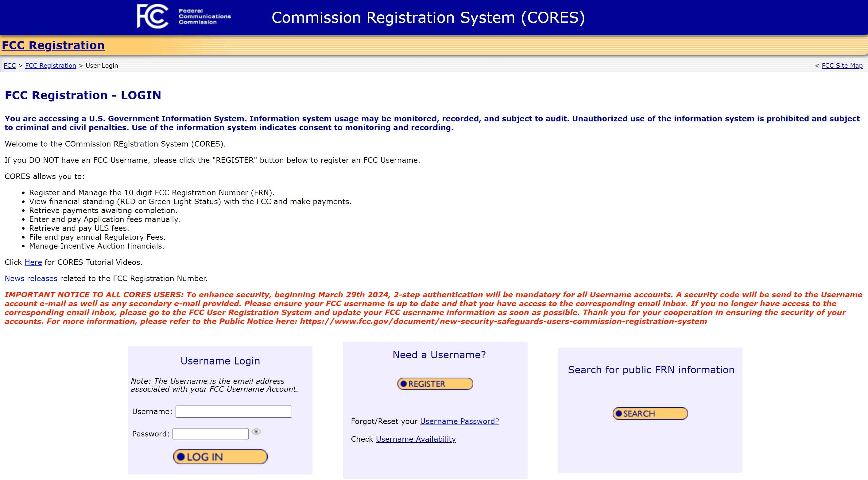Screen dimensions: 868x480
Task: Click the LOG IN button
Action: coord(220,457)
